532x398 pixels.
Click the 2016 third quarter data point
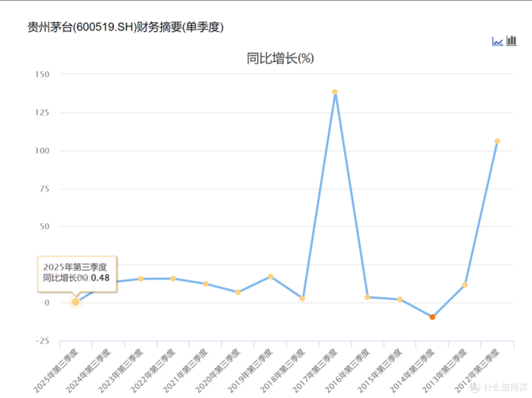tap(367, 297)
